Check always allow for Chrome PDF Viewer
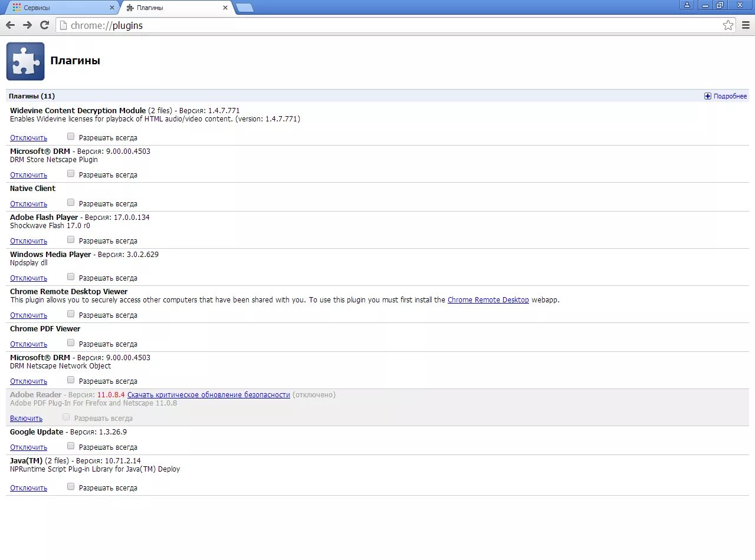Viewport: 755px width, 560px height. 71,342
